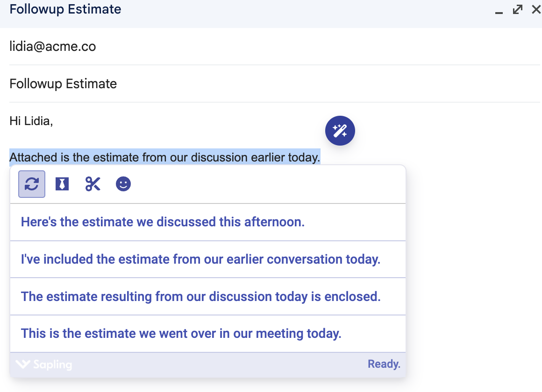Image resolution: width=542 pixels, height=392 pixels.
Task: Click the scissors icon to shorten text
Action: coord(93,184)
